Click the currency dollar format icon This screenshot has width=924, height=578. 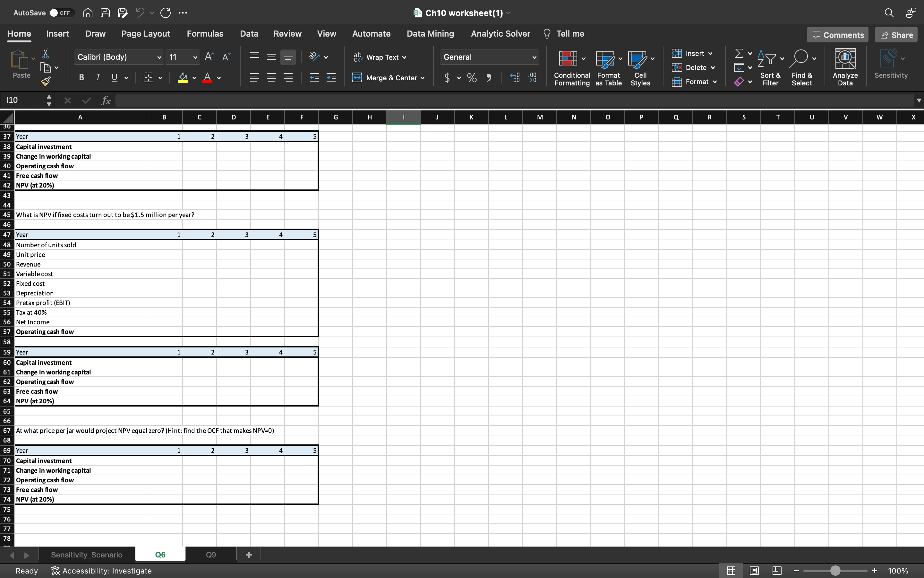447,78
